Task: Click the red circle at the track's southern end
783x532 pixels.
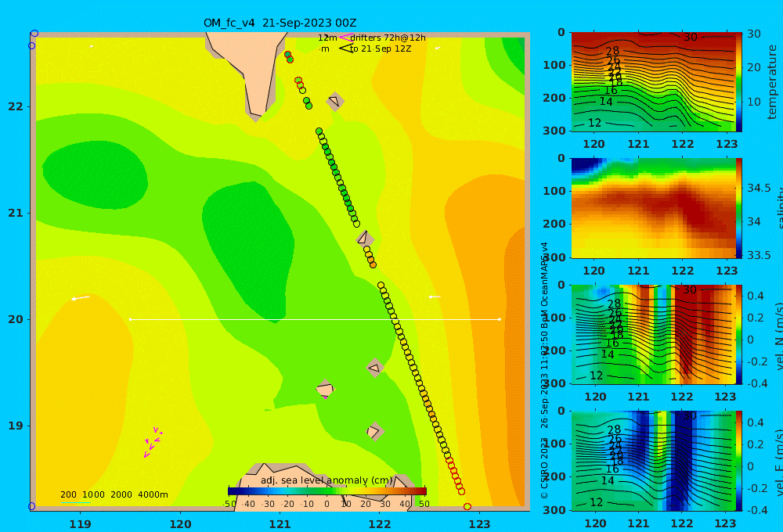Action: pos(467,506)
